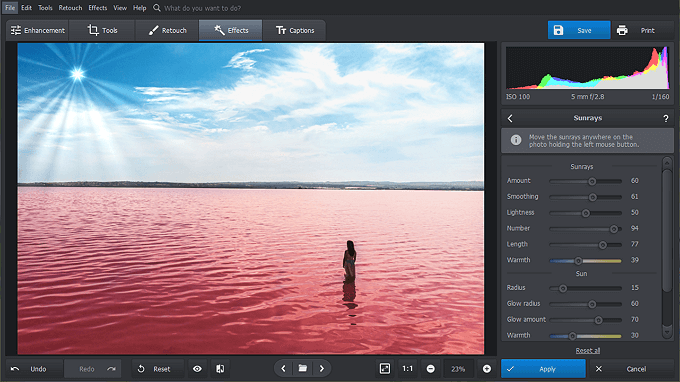Switch to the Enhancement tab
The width and height of the screenshot is (680, 382).
click(x=37, y=30)
